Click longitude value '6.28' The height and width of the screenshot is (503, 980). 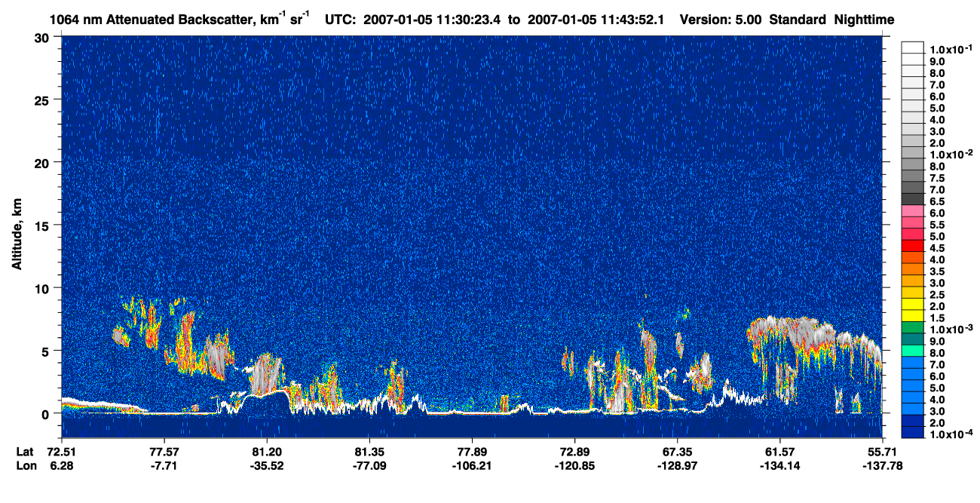pos(61,466)
